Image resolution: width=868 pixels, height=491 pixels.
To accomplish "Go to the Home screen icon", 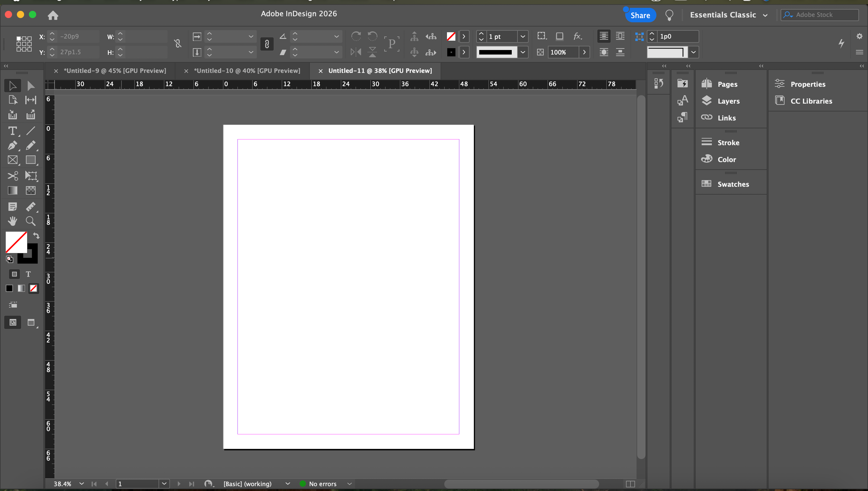I will pyautogui.click(x=53, y=15).
